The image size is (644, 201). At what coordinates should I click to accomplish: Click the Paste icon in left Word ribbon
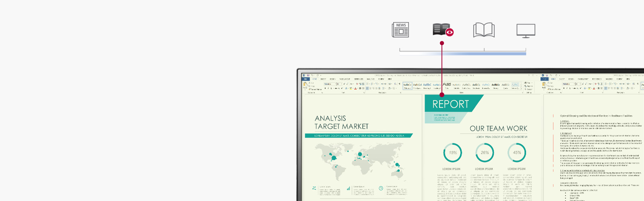[305, 85]
